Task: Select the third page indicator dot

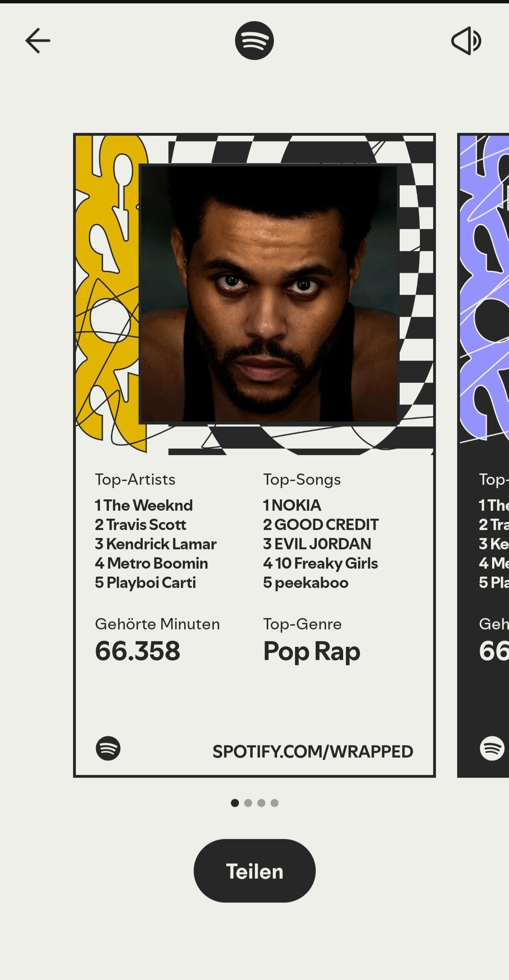Action: pos(261,803)
